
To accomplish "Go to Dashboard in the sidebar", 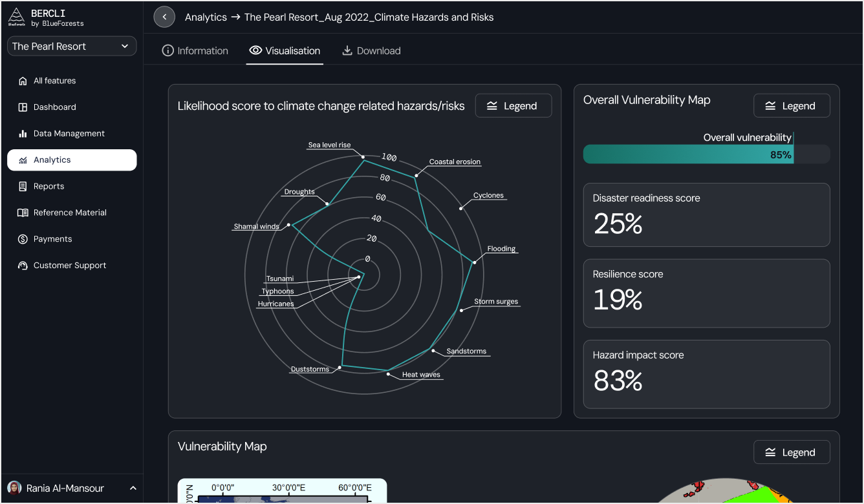I will tap(72, 107).
